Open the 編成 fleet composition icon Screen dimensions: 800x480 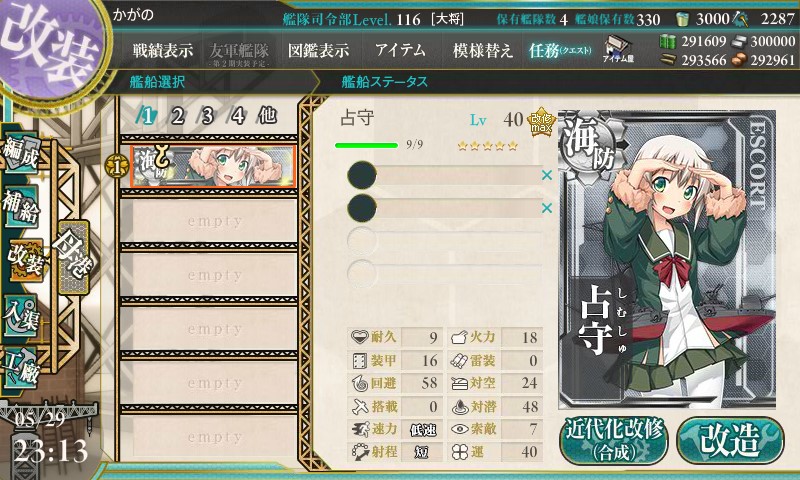[x=21, y=154]
